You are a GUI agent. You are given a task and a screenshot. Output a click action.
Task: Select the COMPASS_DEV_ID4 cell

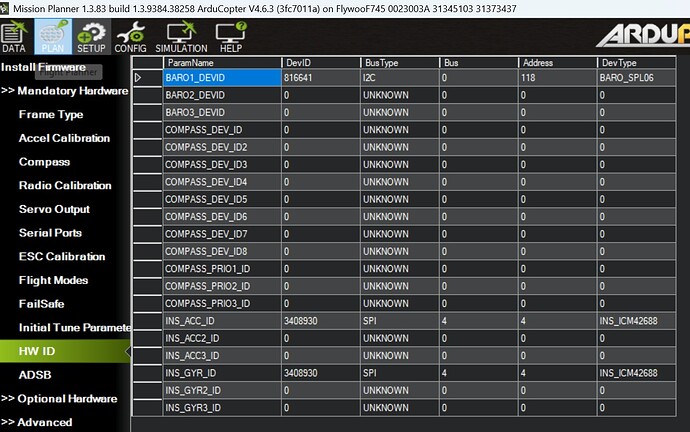click(x=222, y=182)
